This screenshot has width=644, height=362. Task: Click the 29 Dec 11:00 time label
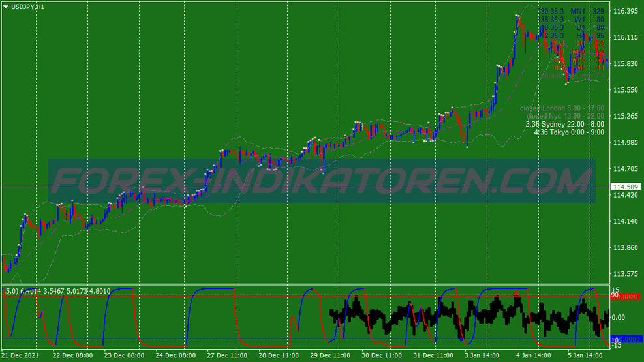coord(330,355)
